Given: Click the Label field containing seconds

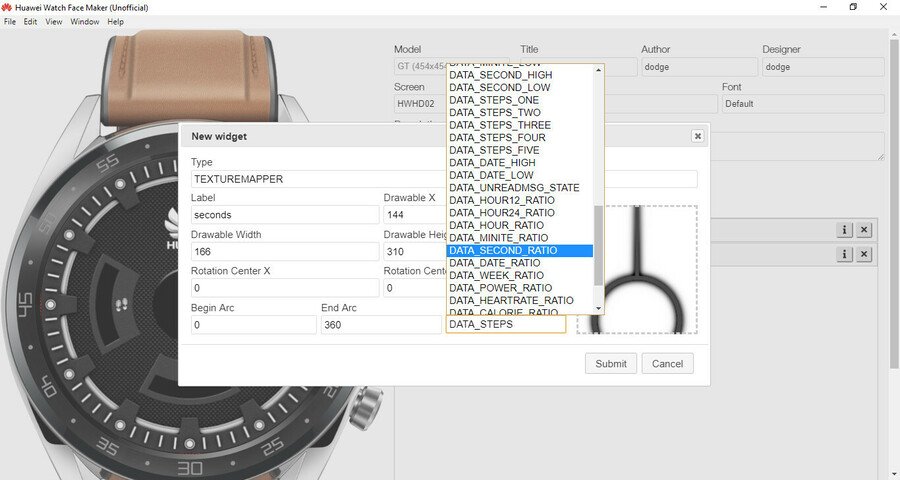Looking at the screenshot, I should (x=285, y=215).
